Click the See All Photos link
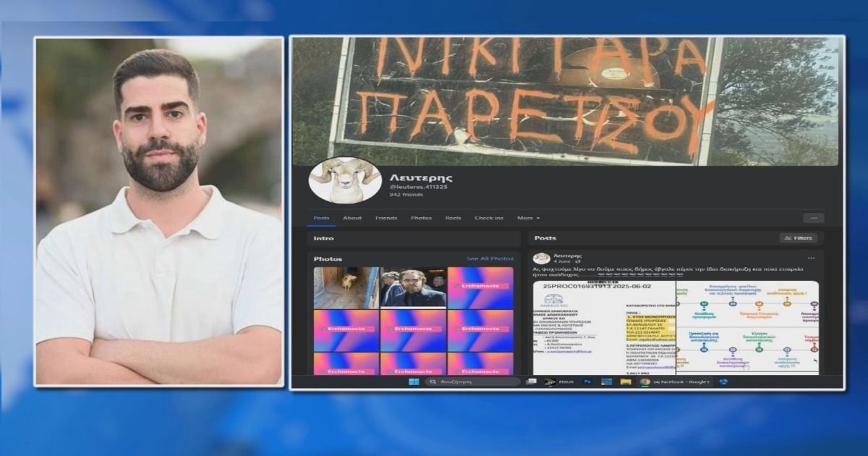 (490, 258)
